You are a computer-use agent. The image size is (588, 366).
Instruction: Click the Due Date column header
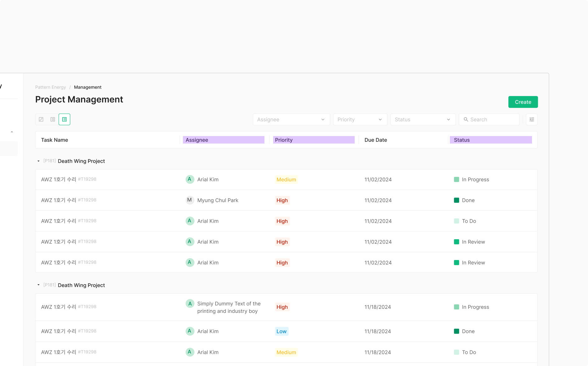pyautogui.click(x=376, y=140)
